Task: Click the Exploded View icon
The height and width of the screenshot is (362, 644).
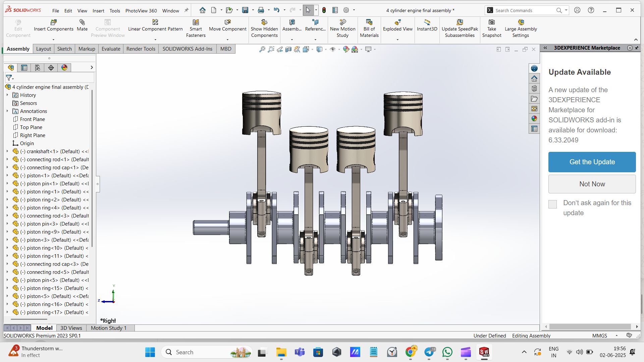Action: point(397,22)
